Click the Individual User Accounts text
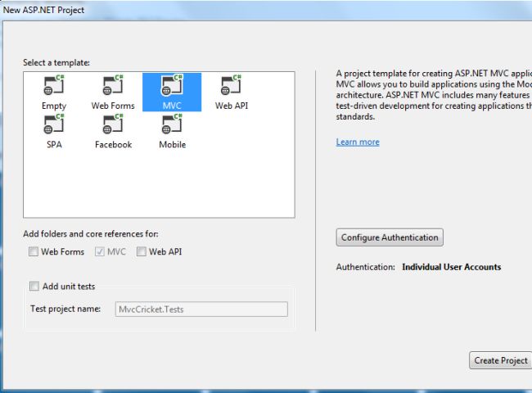Image resolution: width=532 pixels, height=393 pixels. tap(451, 267)
